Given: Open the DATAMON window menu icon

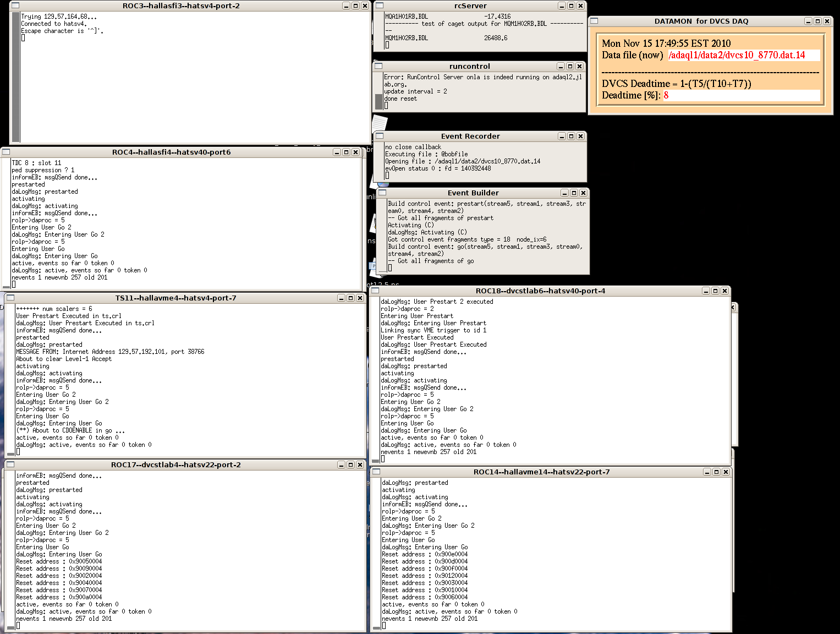Looking at the screenshot, I should [594, 21].
